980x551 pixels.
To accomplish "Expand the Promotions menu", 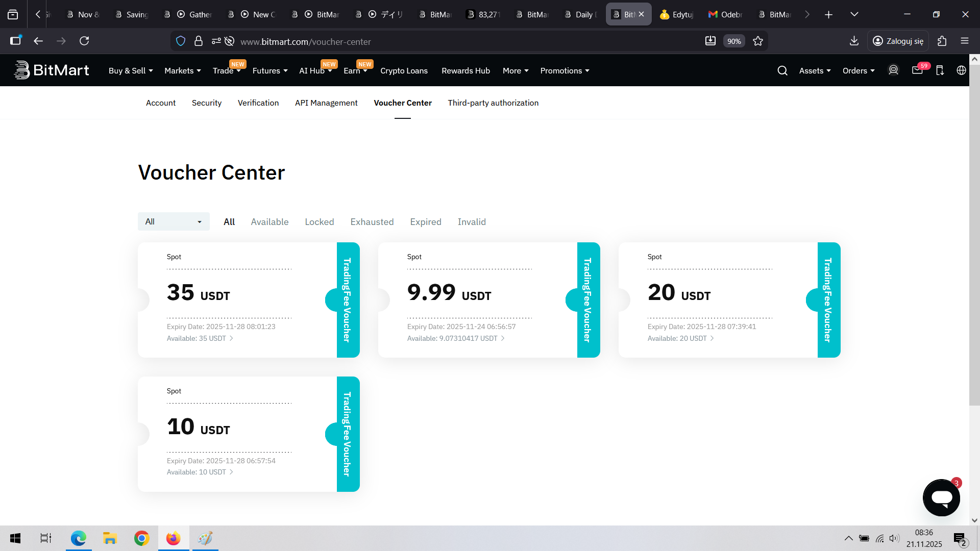I will (565, 71).
